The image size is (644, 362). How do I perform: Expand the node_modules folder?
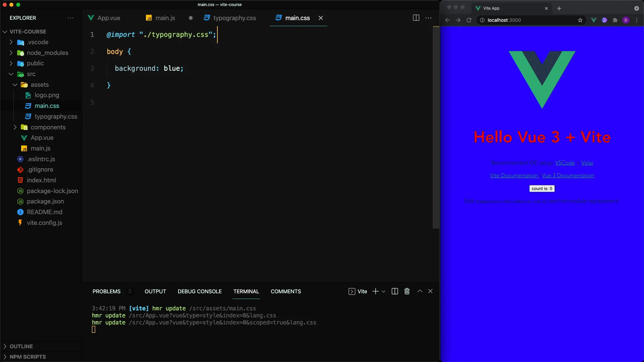47,53
